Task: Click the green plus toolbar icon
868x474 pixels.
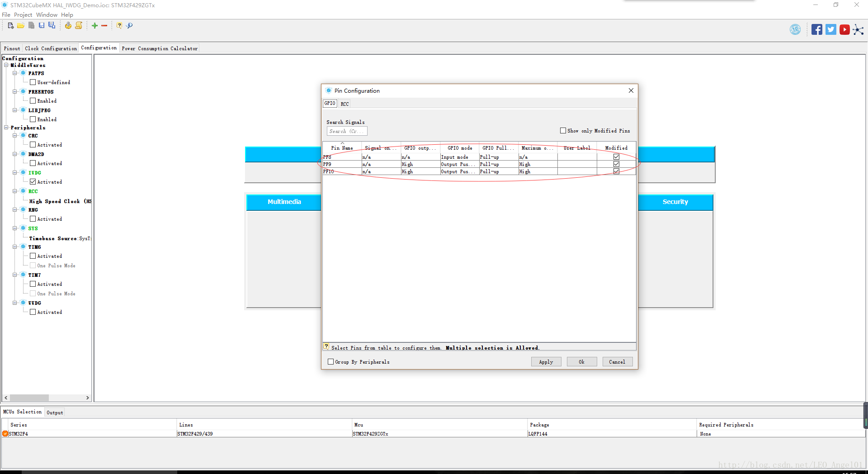Action: point(94,26)
